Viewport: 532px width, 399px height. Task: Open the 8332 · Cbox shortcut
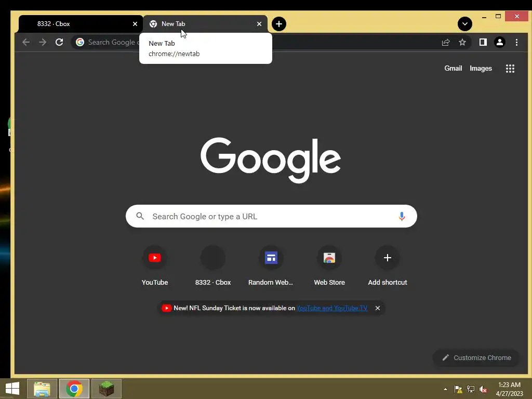(213, 266)
